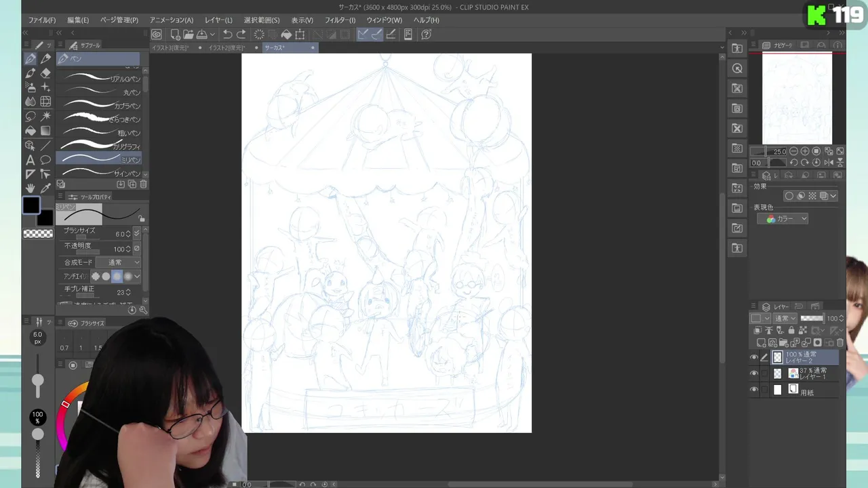Select the Eyedropper tool
Screen dimensions: 868x488
[45, 188]
